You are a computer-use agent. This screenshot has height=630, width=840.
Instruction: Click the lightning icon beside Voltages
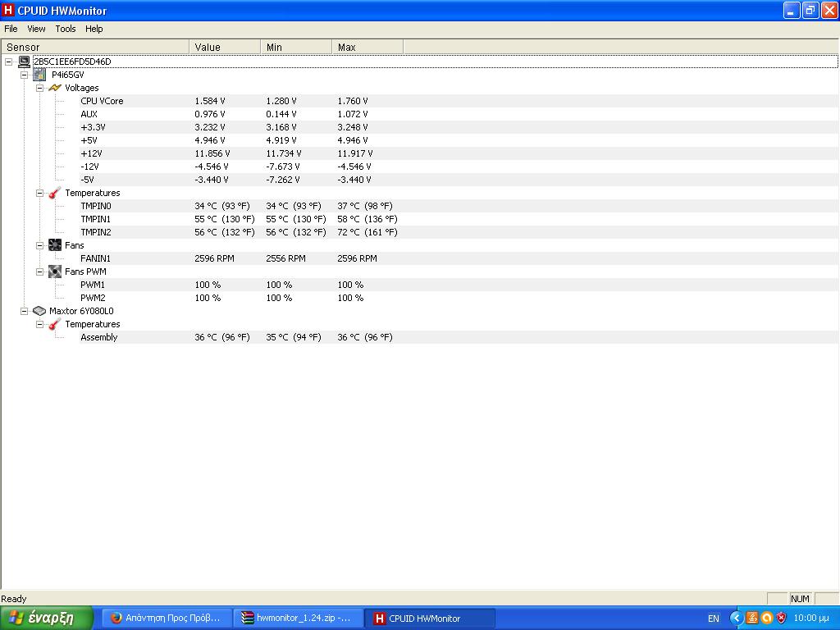(55, 88)
